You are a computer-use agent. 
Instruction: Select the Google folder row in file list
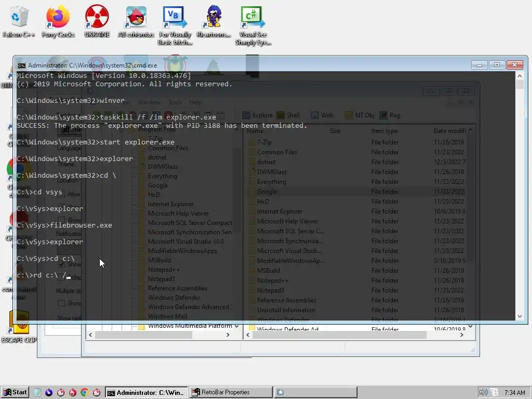click(355, 192)
